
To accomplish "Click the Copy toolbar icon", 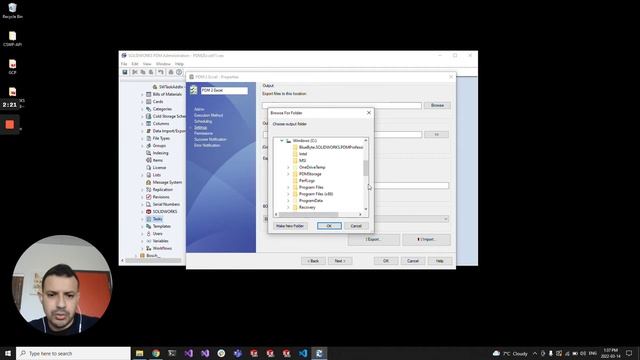I will click(x=143, y=72).
